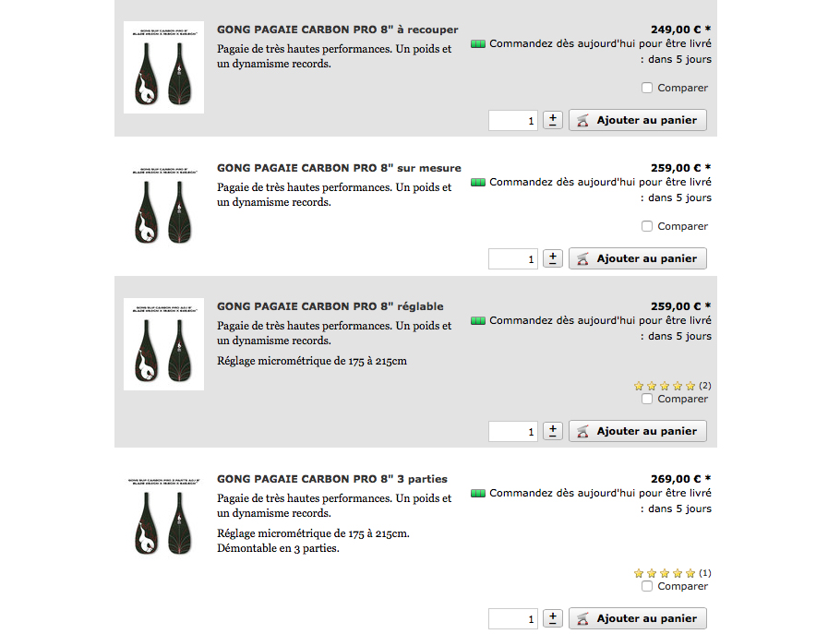Click cart icon for 'réglable' paddle
Viewport: 840px width, 634px height.
tap(582, 431)
